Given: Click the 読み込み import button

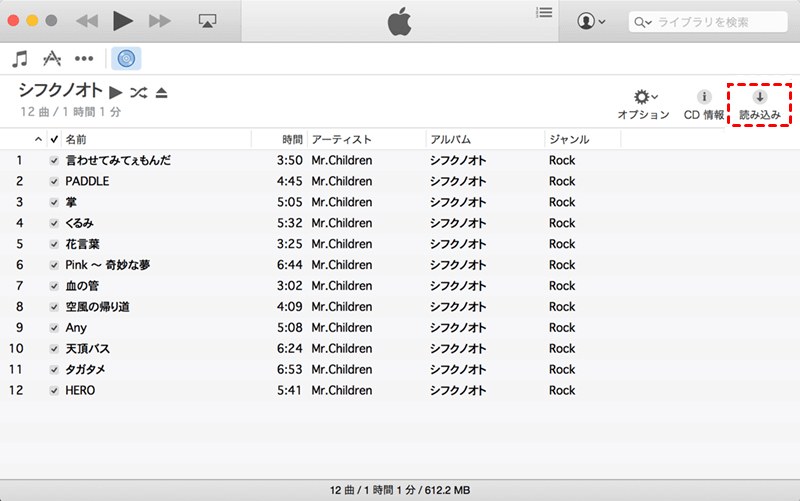Looking at the screenshot, I should 759,105.
